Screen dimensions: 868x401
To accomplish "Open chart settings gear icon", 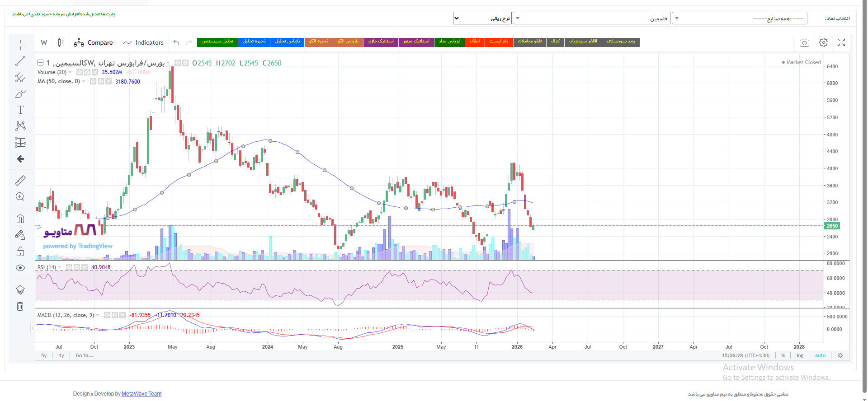I will (x=824, y=42).
